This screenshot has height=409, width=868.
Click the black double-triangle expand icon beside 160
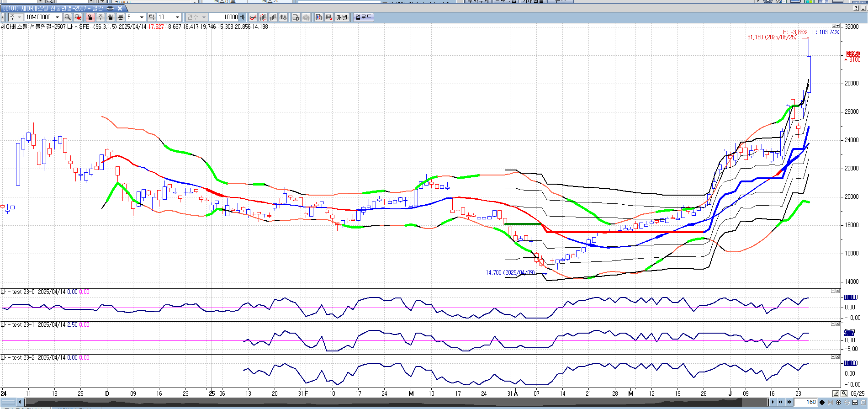click(x=822, y=402)
